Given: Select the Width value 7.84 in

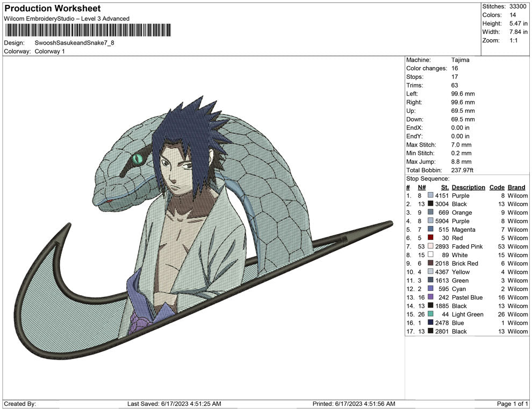Looking at the screenshot, I should click(519, 32).
